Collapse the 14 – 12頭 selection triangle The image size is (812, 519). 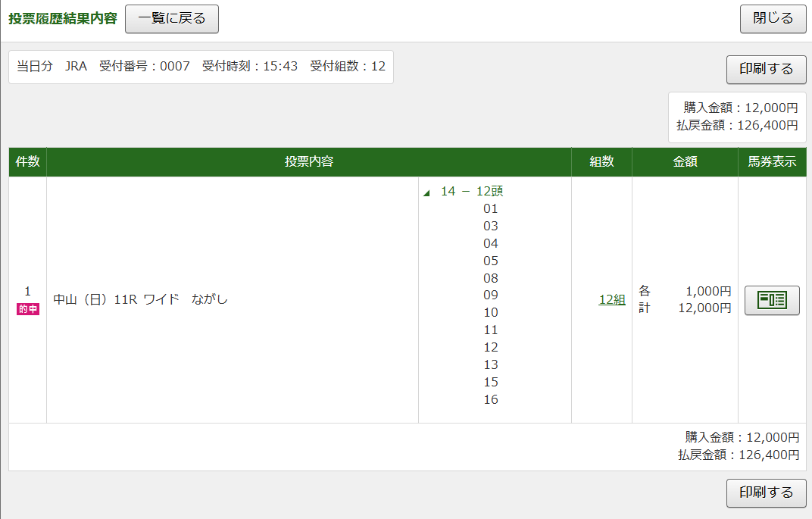click(x=426, y=193)
